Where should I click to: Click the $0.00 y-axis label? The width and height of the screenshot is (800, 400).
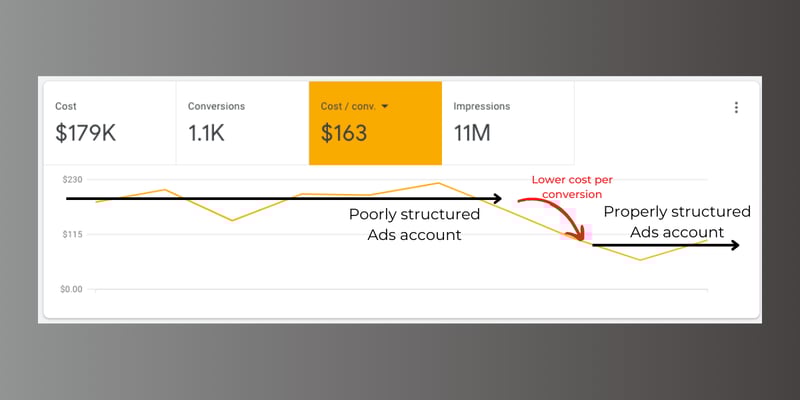point(74,289)
